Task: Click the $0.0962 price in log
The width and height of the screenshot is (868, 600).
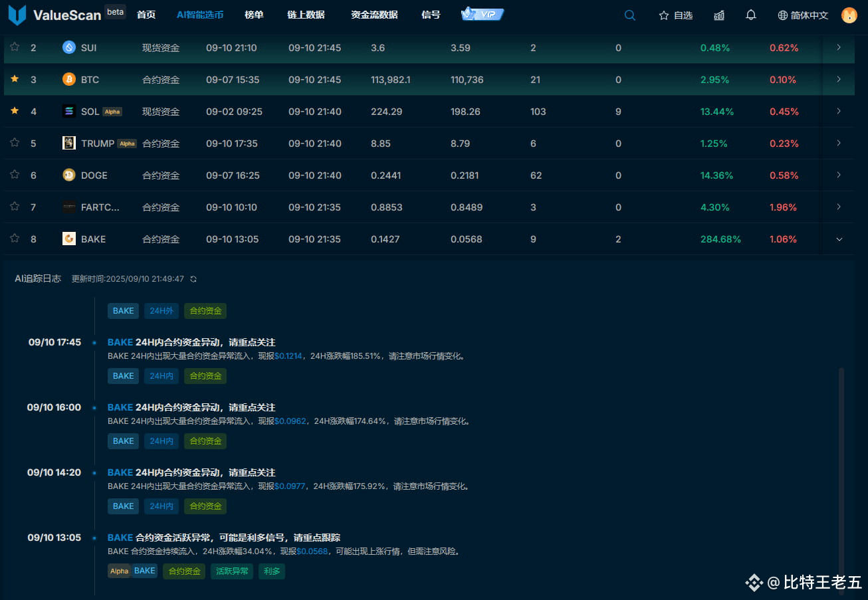Action: 290,421
